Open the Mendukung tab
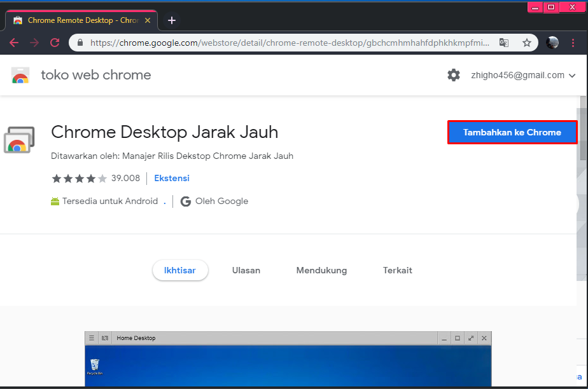Image resolution: width=588 pixels, height=389 pixels. coord(321,270)
